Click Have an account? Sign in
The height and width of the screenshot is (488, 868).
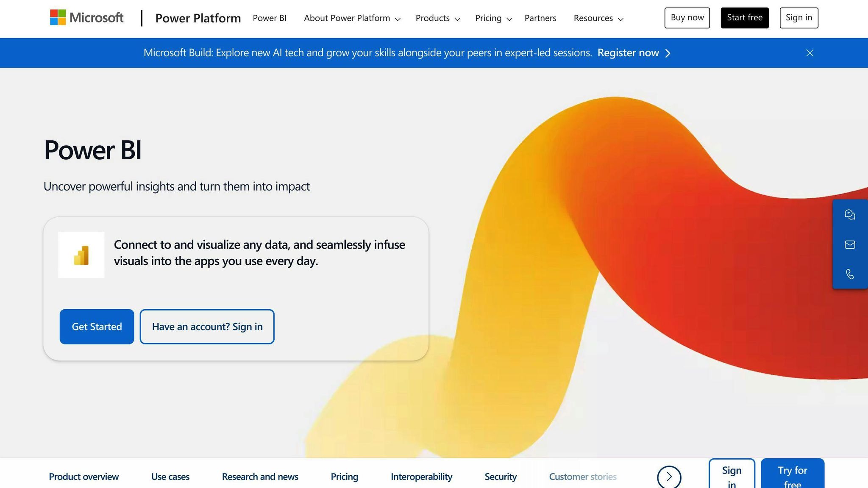(207, 327)
